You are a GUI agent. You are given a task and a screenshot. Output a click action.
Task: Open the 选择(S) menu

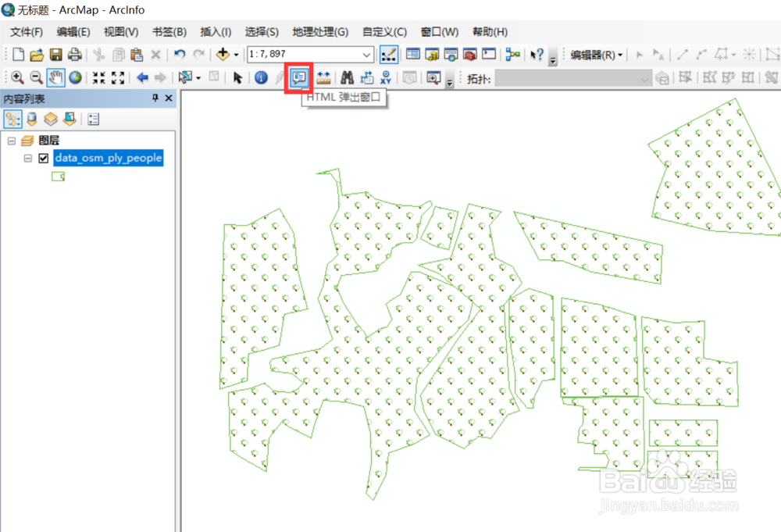(x=261, y=32)
